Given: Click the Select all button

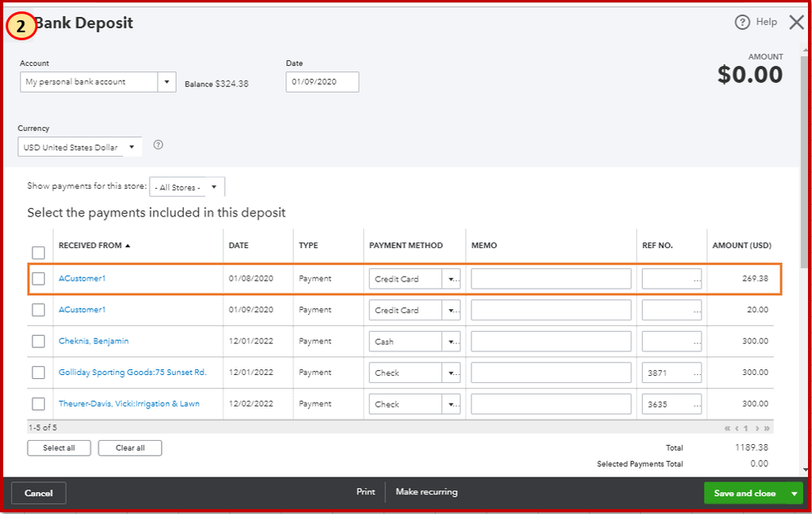Looking at the screenshot, I should (59, 447).
